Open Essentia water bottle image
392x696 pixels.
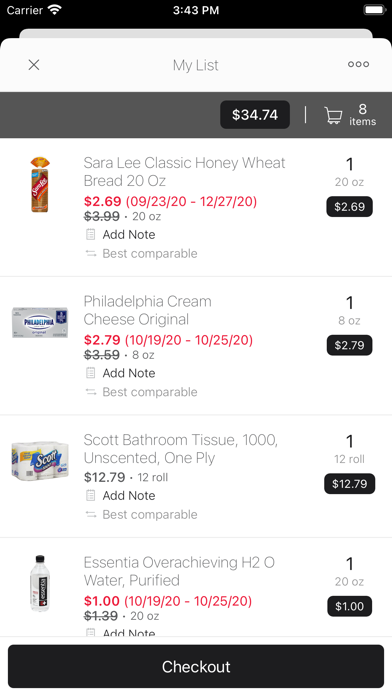coord(40,583)
